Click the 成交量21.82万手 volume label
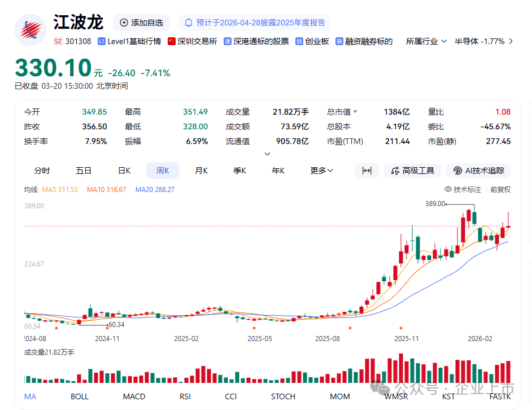 coord(49,352)
